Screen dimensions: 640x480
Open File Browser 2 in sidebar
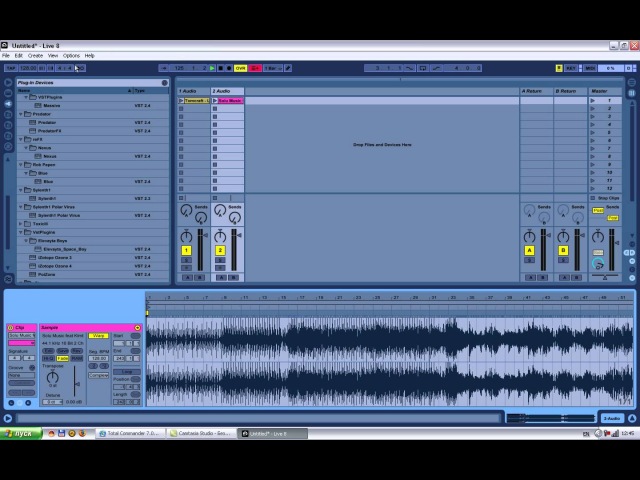point(8,125)
